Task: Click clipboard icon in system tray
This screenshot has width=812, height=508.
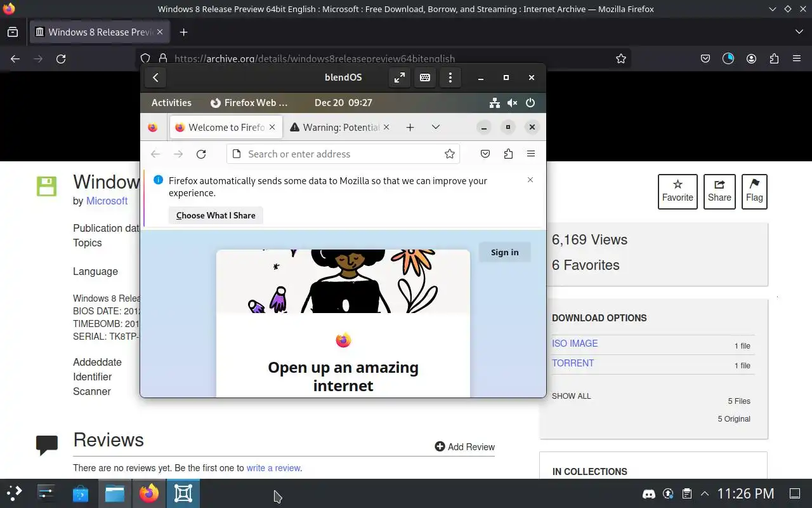Action: coord(686,493)
